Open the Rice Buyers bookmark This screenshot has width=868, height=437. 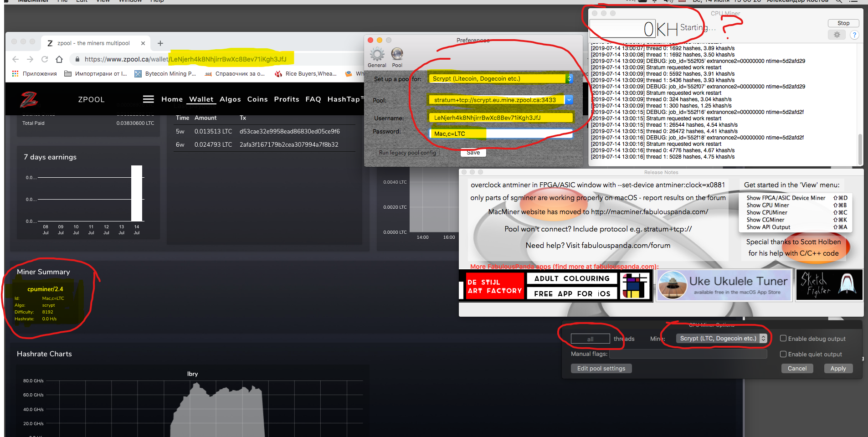click(305, 74)
